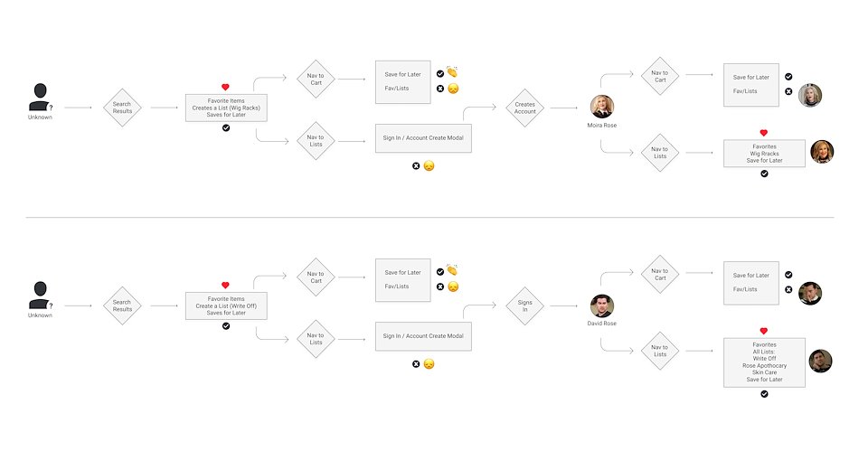Viewport: 868px width, 451px height.
Task: Select the Creates Account diamond node
Action: (524, 108)
